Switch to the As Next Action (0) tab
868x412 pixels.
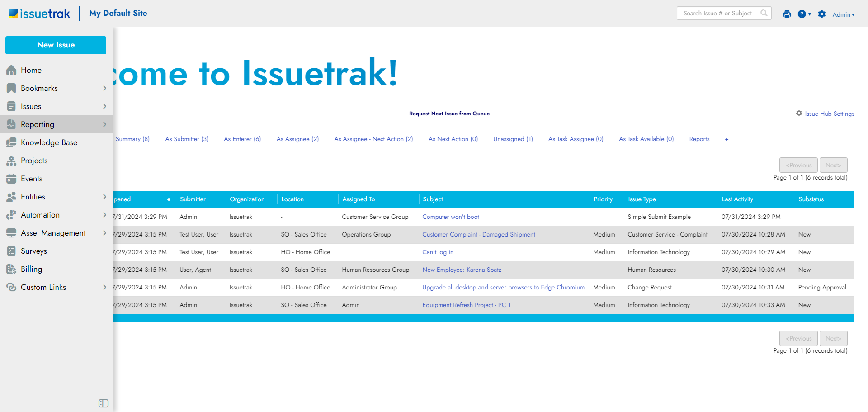click(453, 139)
